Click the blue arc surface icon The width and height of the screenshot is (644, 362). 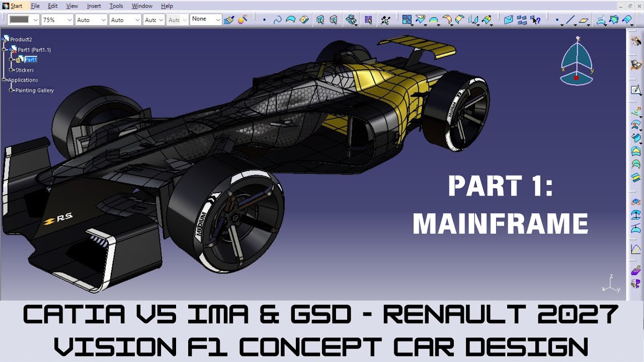click(x=433, y=21)
